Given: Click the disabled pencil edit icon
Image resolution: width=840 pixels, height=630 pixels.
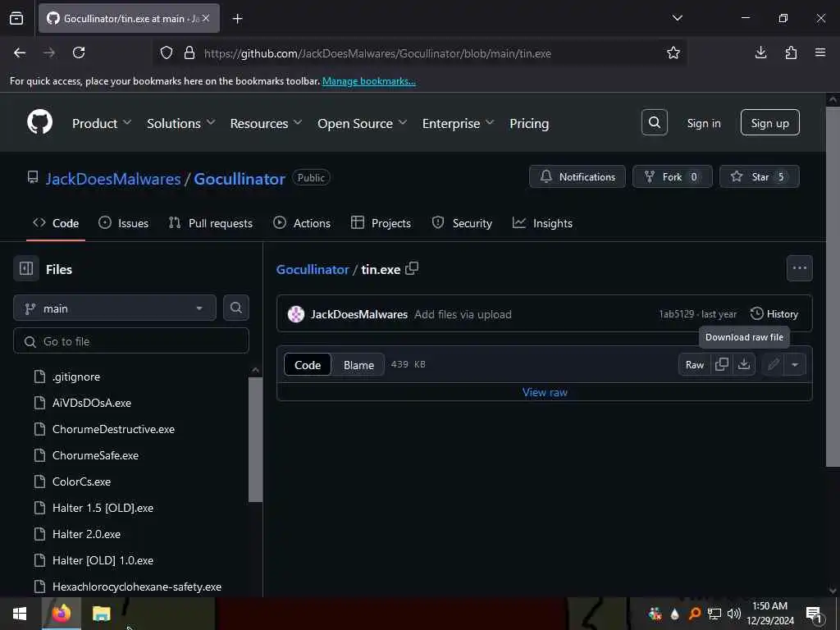Looking at the screenshot, I should pos(773,365).
